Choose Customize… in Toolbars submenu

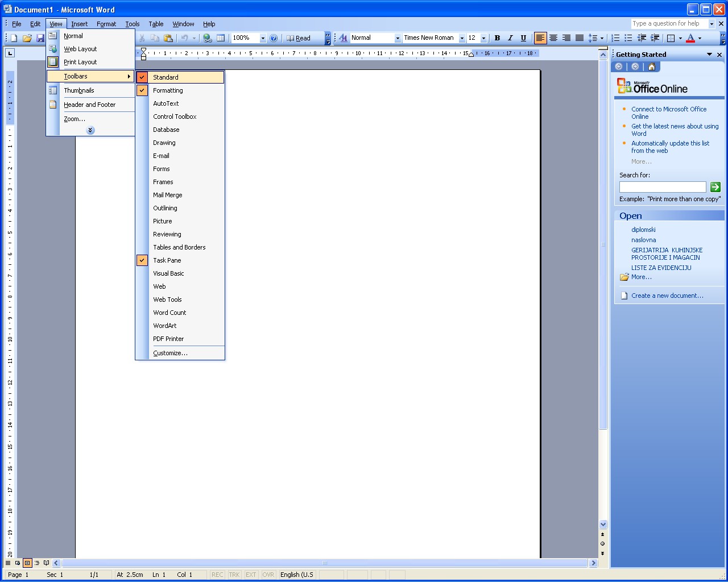[180, 353]
